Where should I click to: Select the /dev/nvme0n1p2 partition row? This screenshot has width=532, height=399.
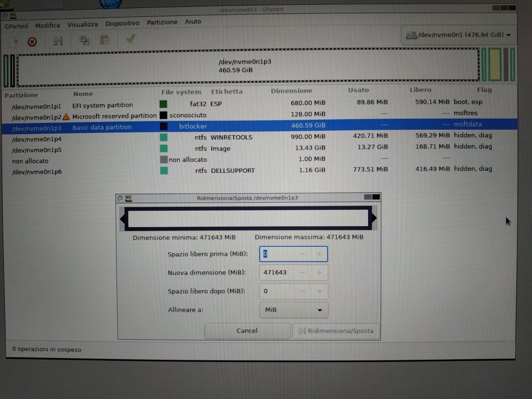(260, 115)
